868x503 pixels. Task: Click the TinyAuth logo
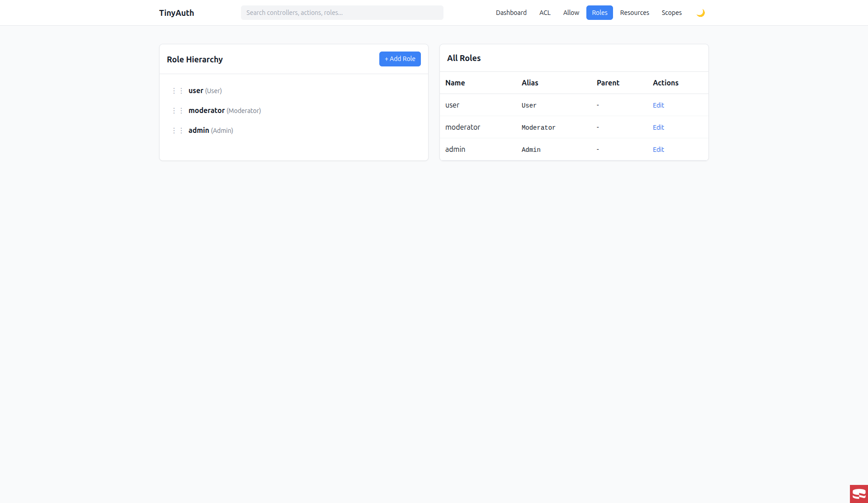click(176, 13)
